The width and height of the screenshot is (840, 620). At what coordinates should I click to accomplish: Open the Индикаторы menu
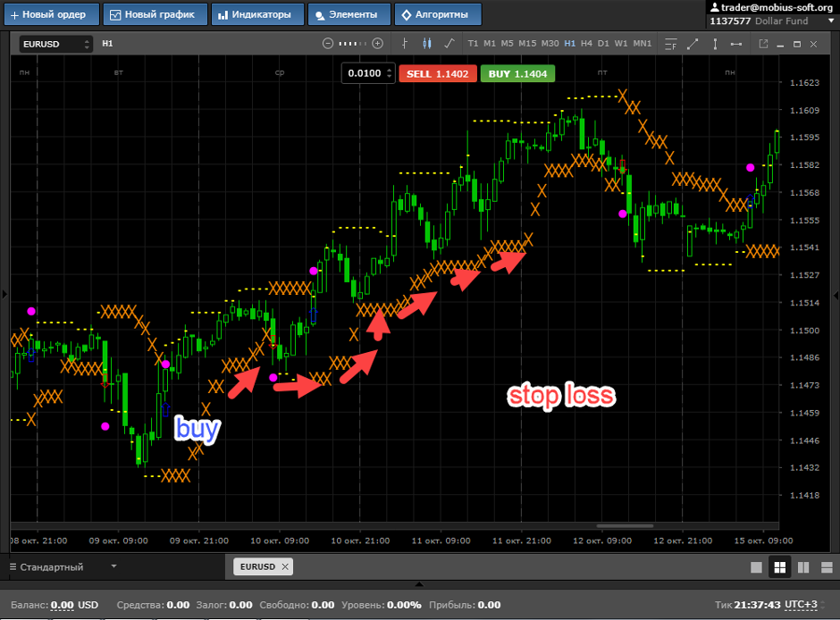pos(257,14)
